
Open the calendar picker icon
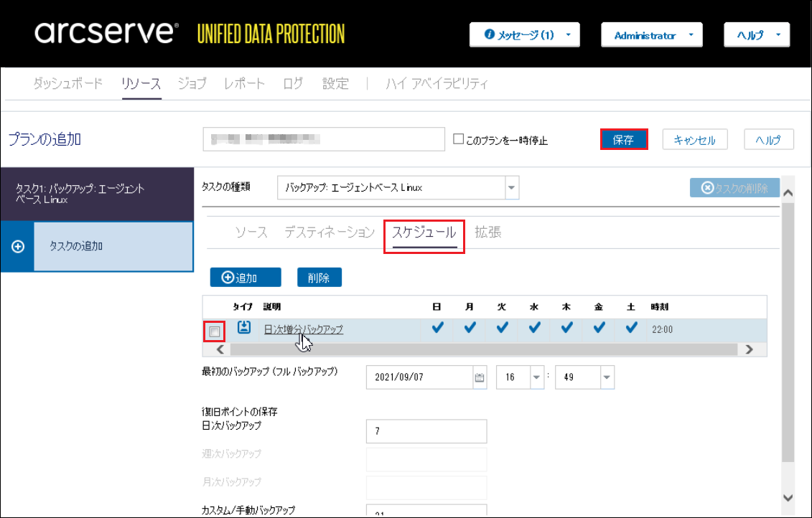tap(480, 378)
